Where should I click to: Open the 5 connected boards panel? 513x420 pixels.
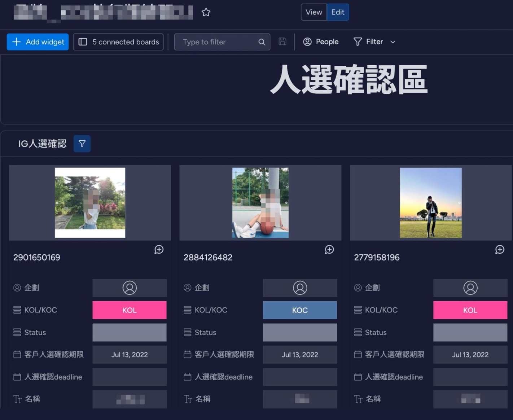click(x=118, y=42)
